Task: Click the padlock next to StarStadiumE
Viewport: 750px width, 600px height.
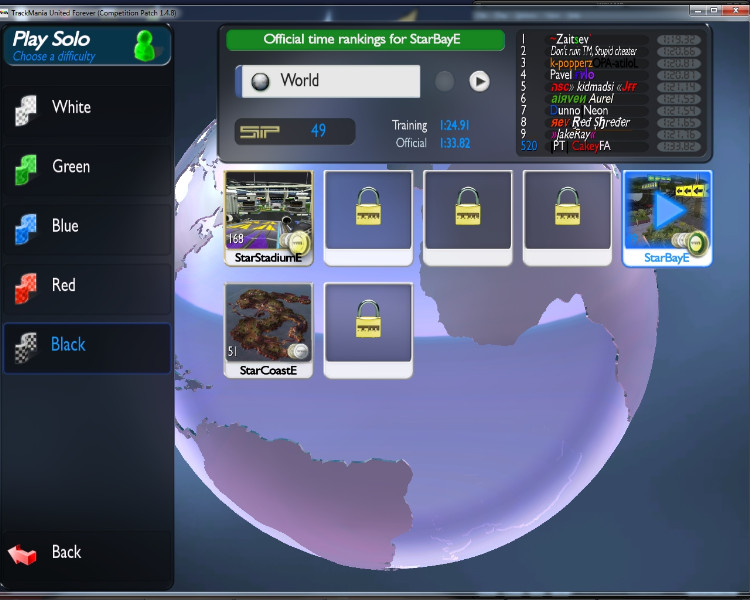Action: tap(368, 211)
